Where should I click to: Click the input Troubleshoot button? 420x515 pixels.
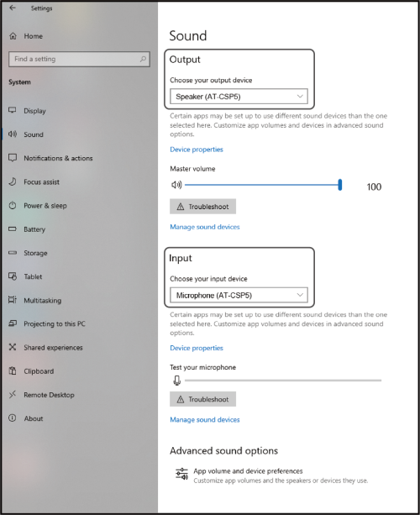click(x=202, y=399)
